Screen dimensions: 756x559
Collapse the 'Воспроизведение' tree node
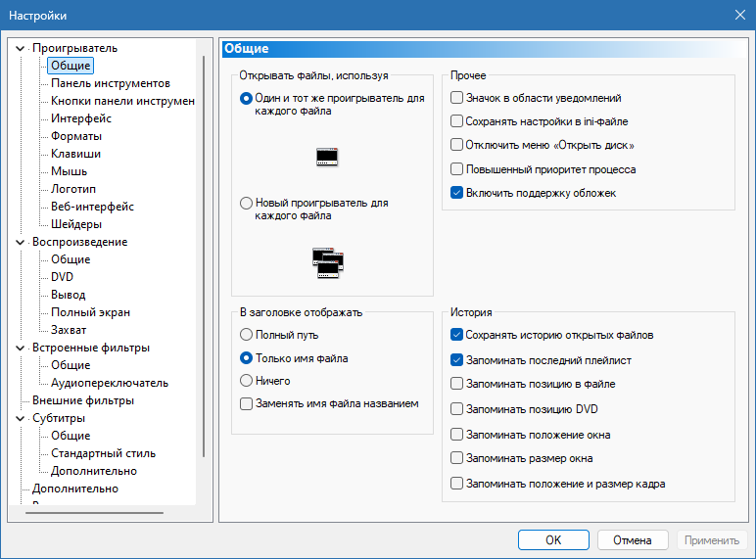(21, 242)
